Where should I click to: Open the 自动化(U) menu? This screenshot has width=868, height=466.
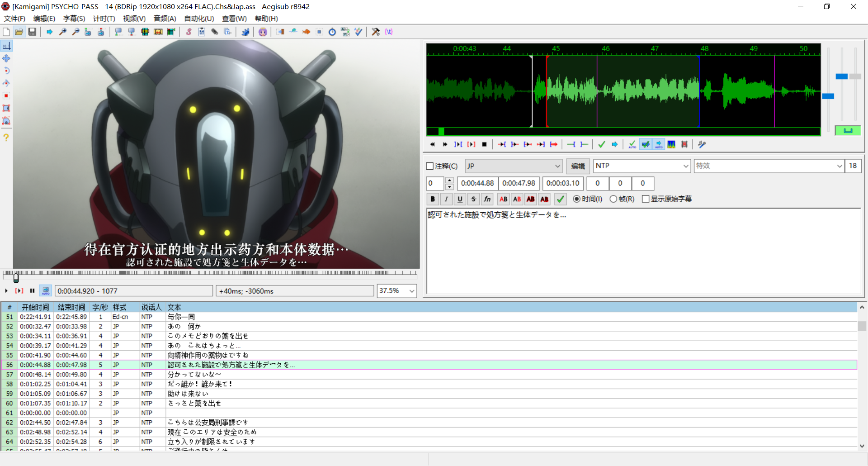(199, 19)
